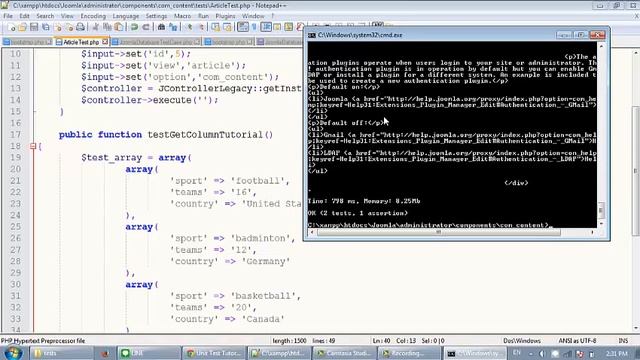Open Unit Test Tutorial Chrome taskbar button
The image size is (640, 360).
pos(214,353)
